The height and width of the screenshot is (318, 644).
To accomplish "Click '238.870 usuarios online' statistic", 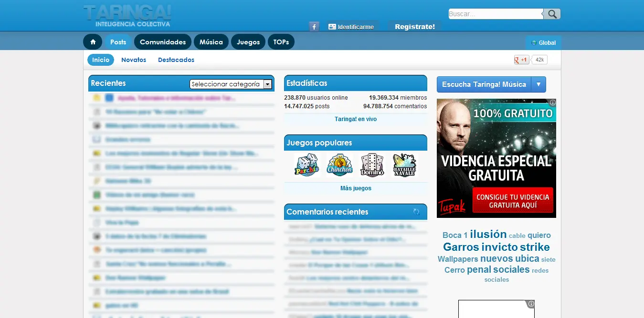I will coord(316,98).
